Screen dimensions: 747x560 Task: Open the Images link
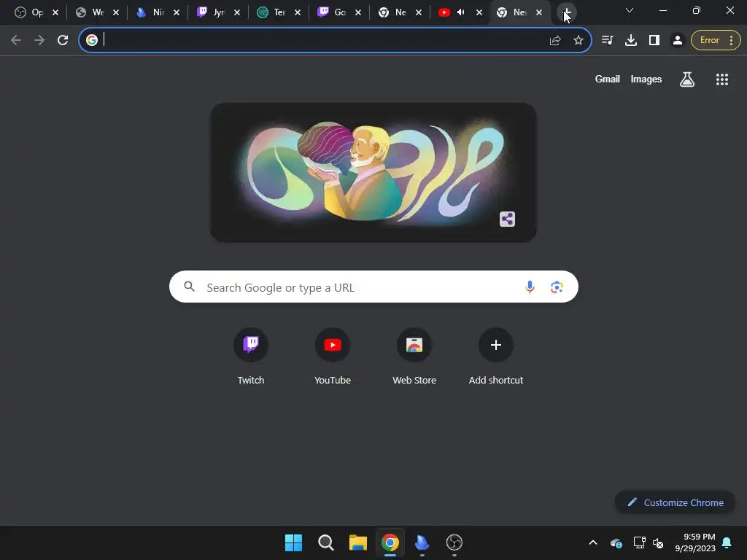[646, 79]
